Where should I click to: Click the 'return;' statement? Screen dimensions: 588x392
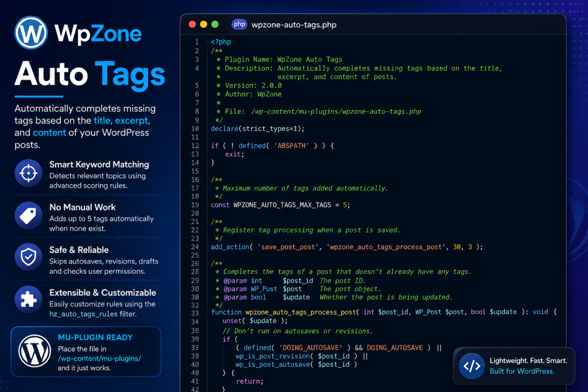tap(250, 381)
